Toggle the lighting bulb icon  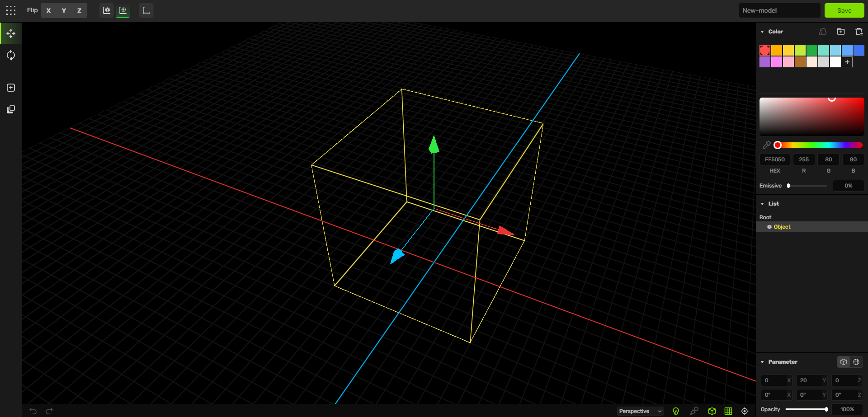tap(676, 411)
